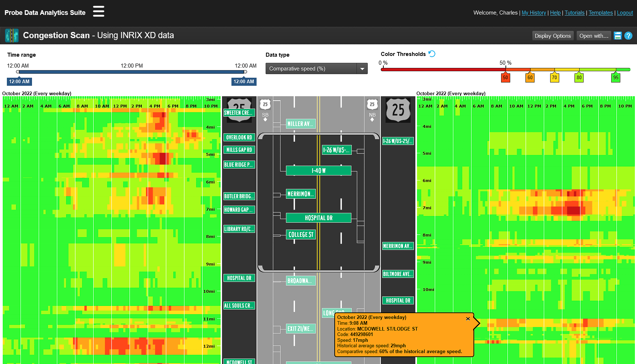The image size is (637, 364).
Task: Open the Display Options dialog
Action: click(x=553, y=36)
